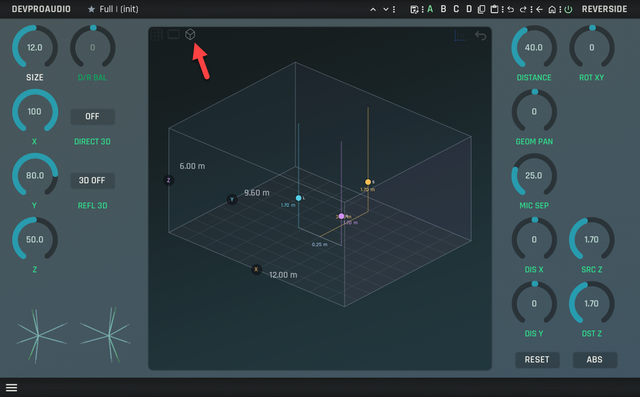Click the DIS Y knob
Image resolution: width=640 pixels, height=397 pixels.
pos(534,304)
